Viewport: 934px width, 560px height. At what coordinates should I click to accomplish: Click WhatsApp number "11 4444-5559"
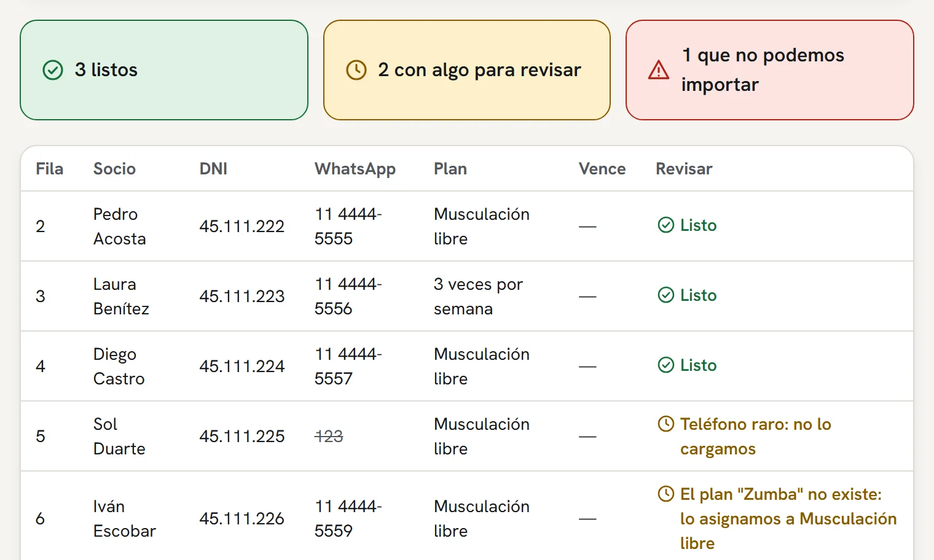point(348,519)
